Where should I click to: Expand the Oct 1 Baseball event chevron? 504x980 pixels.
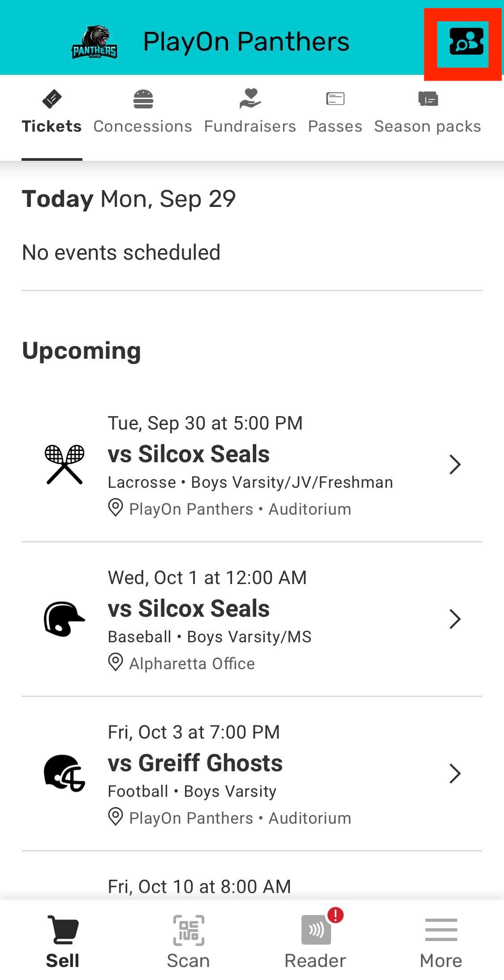455,619
